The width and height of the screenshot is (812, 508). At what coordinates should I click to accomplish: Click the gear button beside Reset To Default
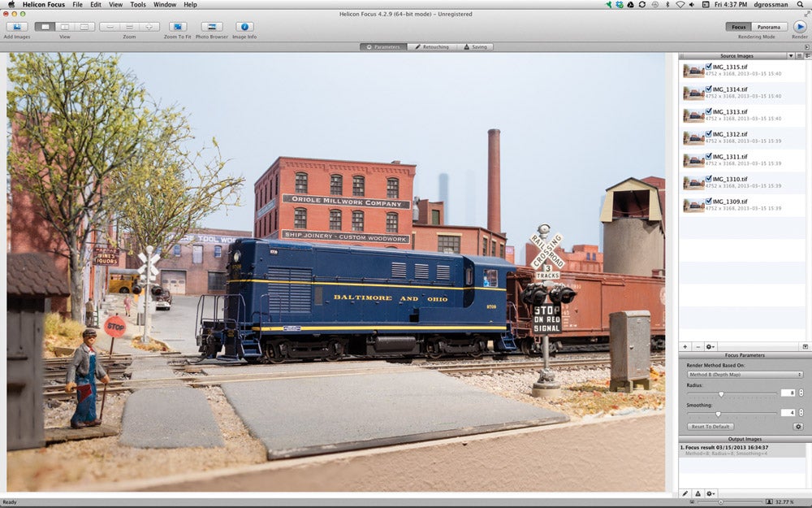pos(798,427)
